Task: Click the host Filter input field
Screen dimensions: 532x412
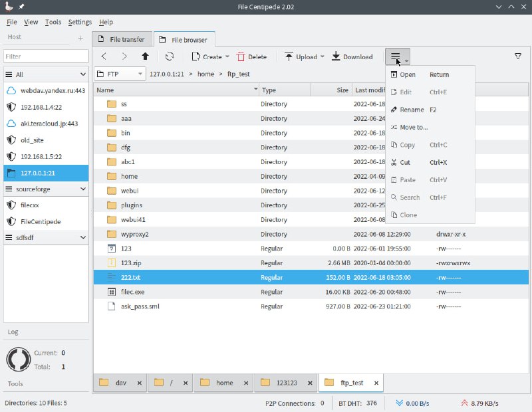Action: click(x=45, y=56)
